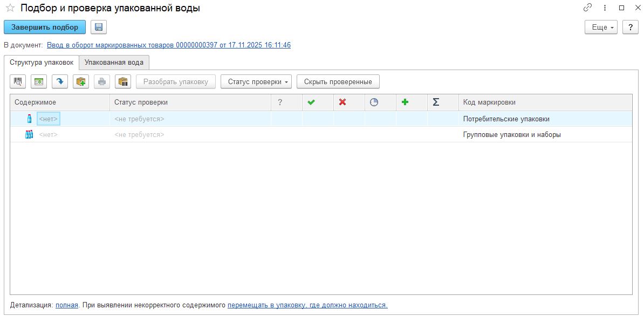
Task: Open the 'Ввод в оборот маркированных товаров' document link
Action: click(169, 45)
